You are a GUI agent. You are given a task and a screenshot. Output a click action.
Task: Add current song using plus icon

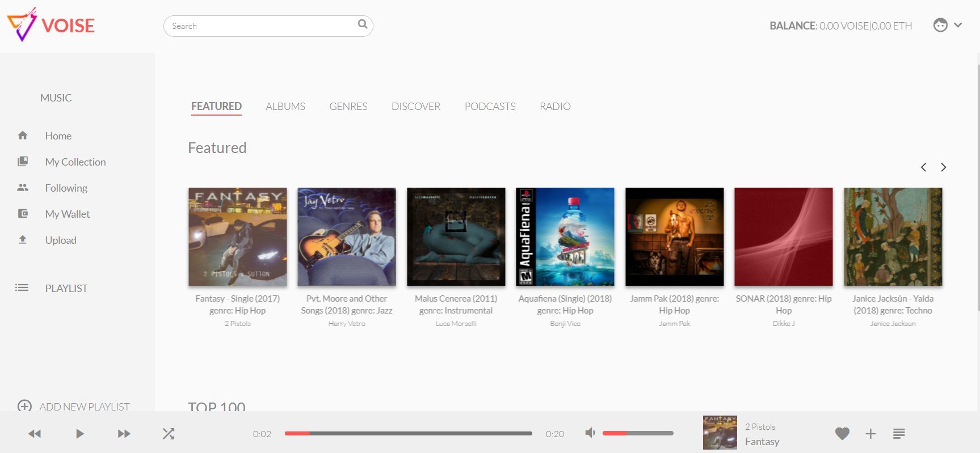pos(870,434)
